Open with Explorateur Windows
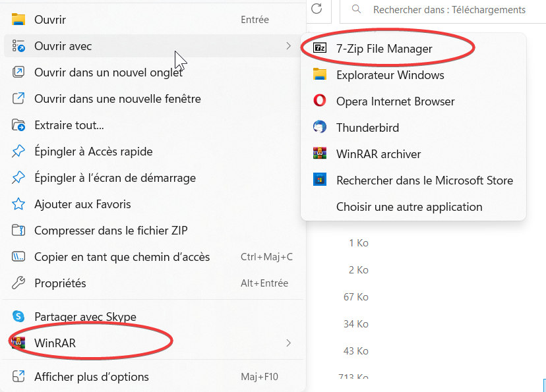 (x=413, y=75)
